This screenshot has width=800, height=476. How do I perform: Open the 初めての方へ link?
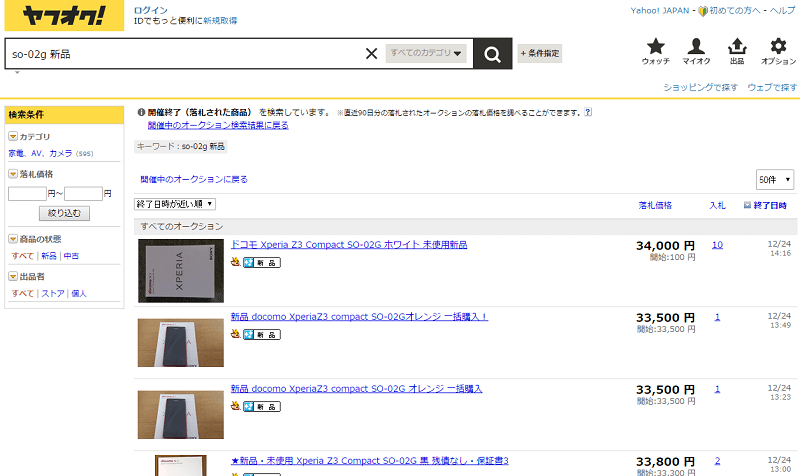(x=735, y=11)
